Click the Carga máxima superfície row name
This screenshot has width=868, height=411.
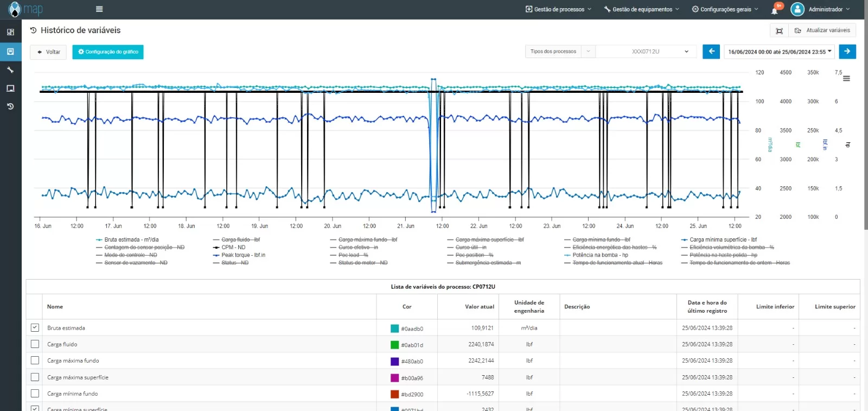point(78,377)
